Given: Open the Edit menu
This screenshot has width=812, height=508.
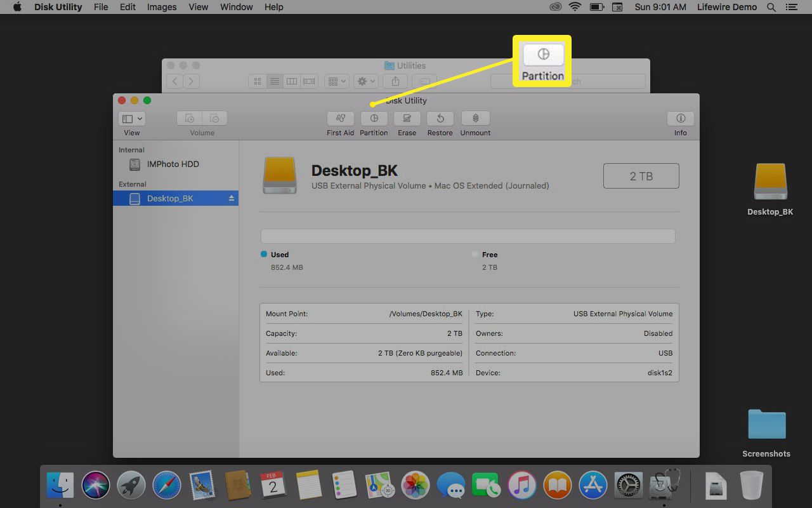Looking at the screenshot, I should pyautogui.click(x=128, y=7).
